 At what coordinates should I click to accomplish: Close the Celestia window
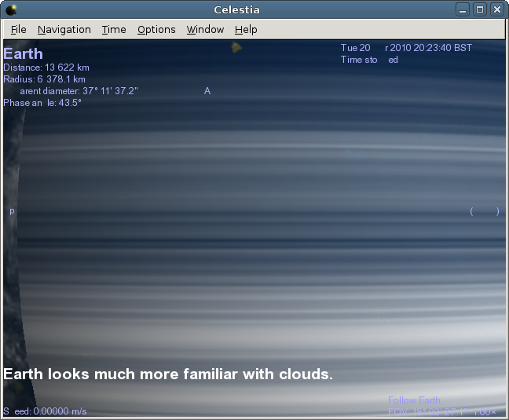[x=496, y=9]
